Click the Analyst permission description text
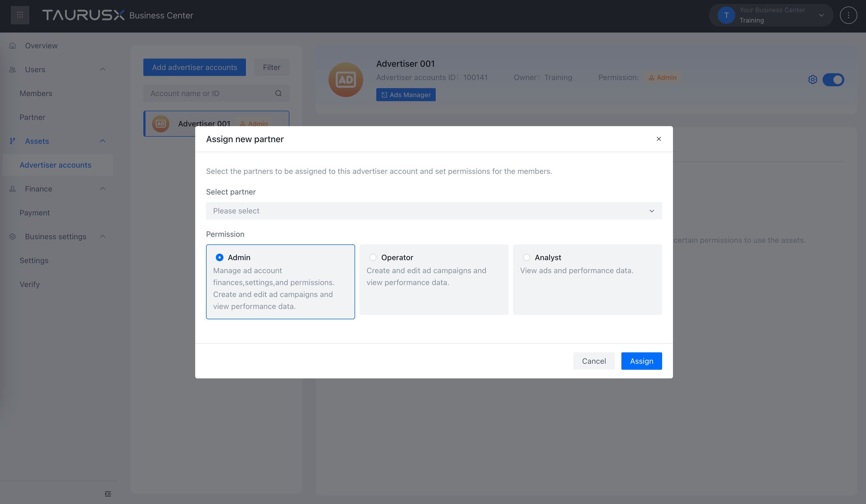 577,270
